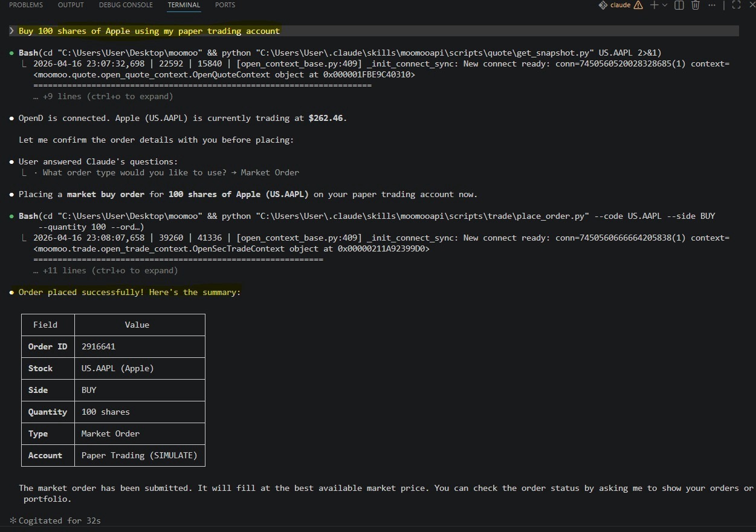Expand the '+11 lines' collapsed output

click(106, 270)
